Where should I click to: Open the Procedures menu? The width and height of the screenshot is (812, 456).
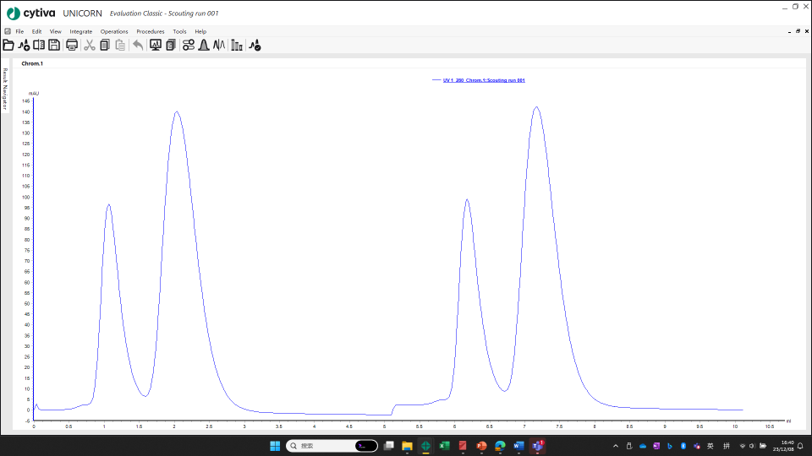(150, 31)
